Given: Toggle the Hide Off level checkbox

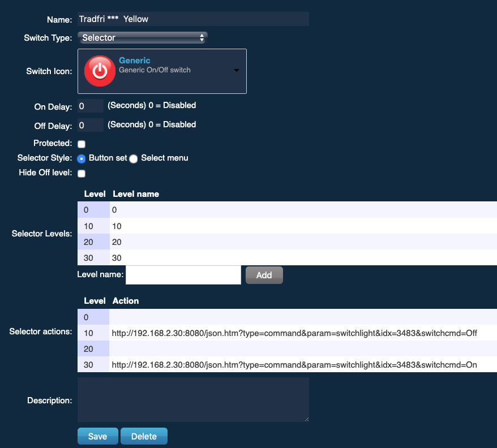Looking at the screenshot, I should tap(82, 173).
